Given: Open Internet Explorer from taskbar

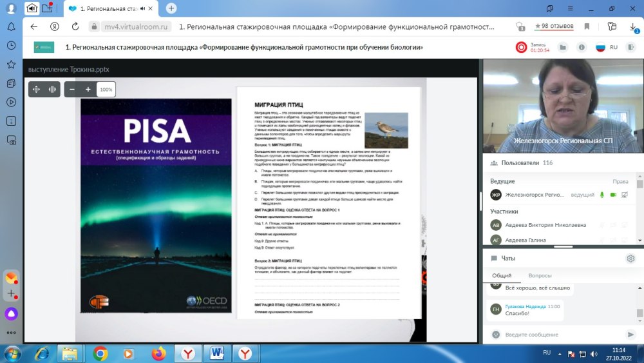Looking at the screenshot, I should point(42,353).
